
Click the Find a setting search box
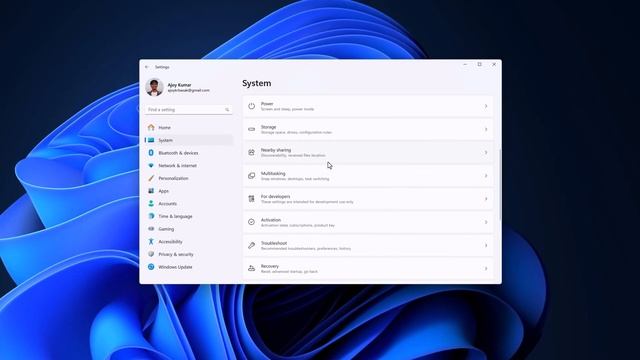pos(189,110)
